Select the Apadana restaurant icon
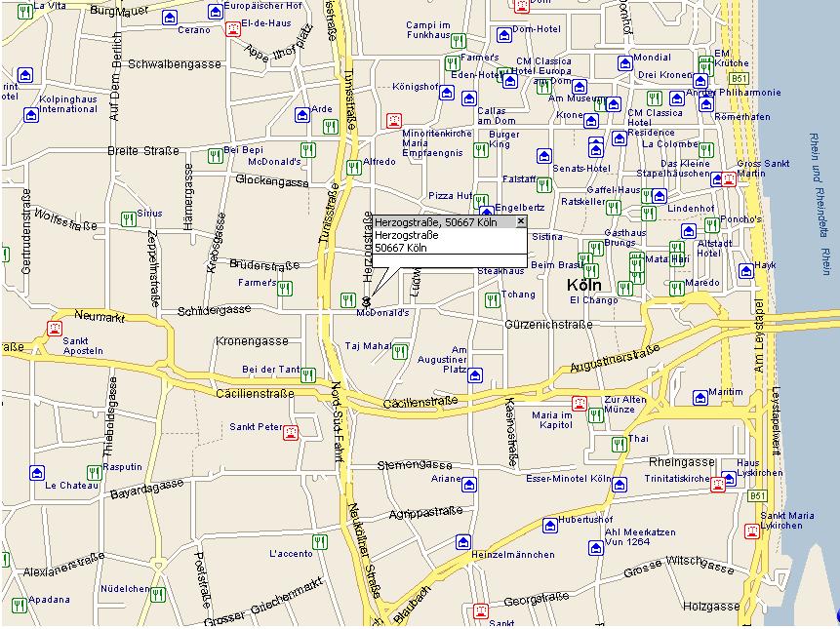Screen dimensions: 840x629 tap(20, 605)
